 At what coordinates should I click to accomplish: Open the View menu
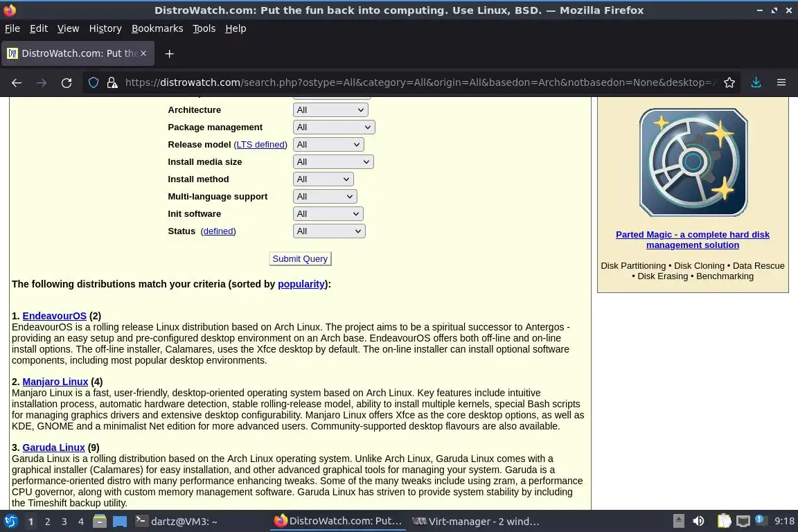(68, 28)
